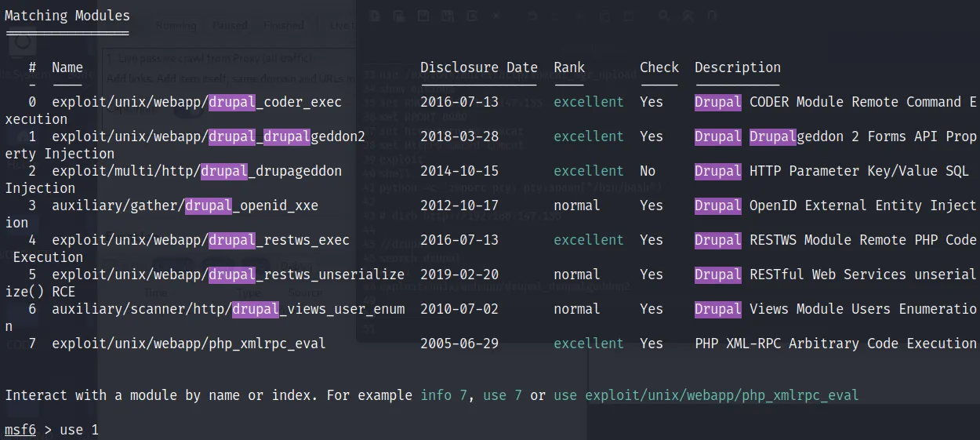Click the 'Check' column header
The image size is (980, 440).
coord(659,67)
